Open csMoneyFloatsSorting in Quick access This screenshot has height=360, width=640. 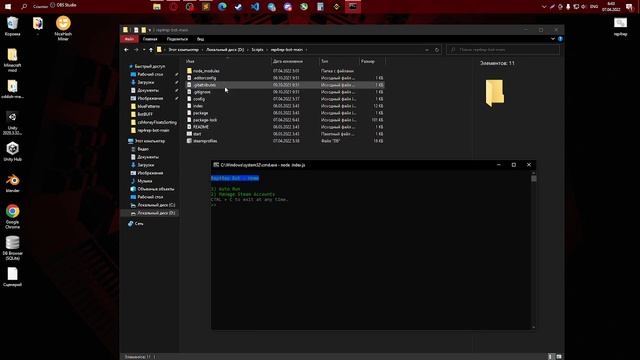153,122
